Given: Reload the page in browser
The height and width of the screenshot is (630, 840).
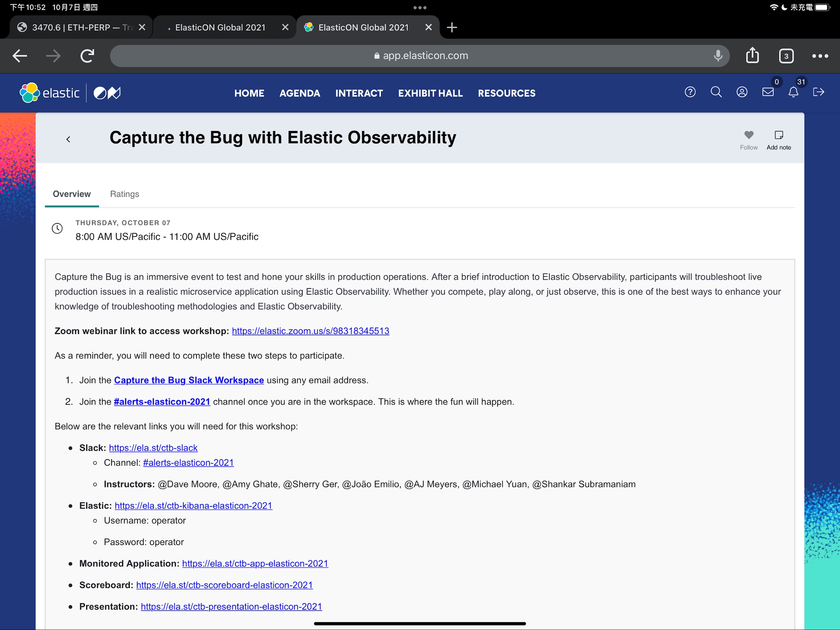Looking at the screenshot, I should (x=87, y=56).
